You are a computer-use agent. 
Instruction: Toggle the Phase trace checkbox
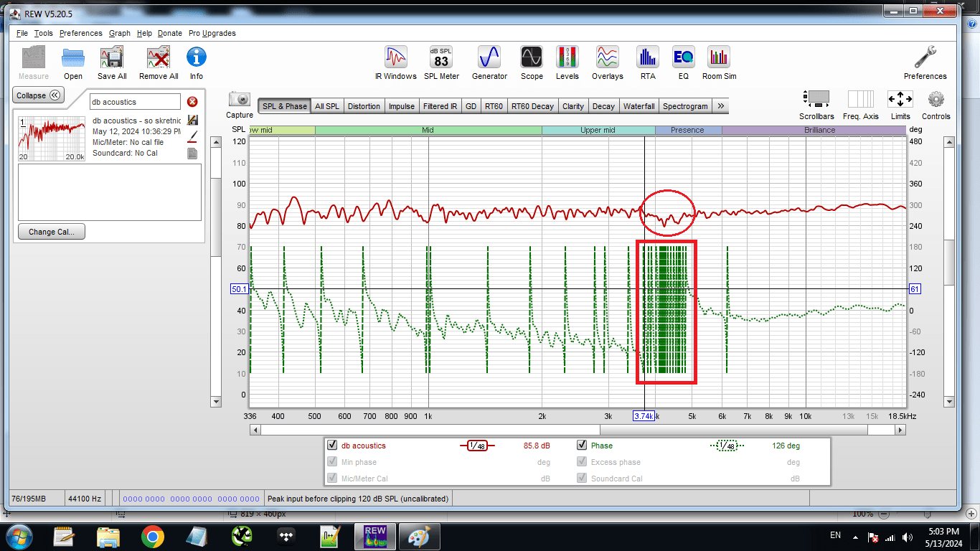[582, 446]
